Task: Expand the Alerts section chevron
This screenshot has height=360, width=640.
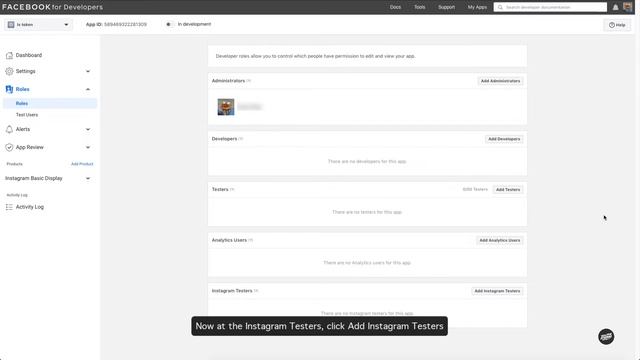Action: pos(88,129)
